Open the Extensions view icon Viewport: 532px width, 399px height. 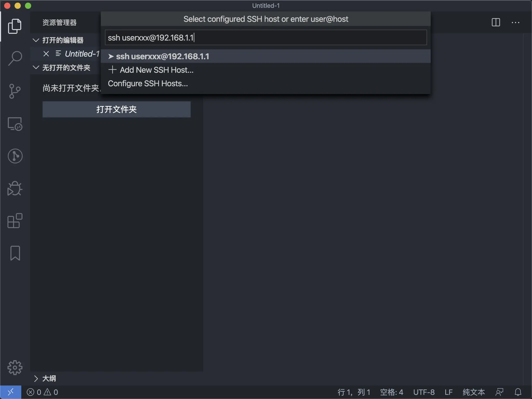click(15, 221)
